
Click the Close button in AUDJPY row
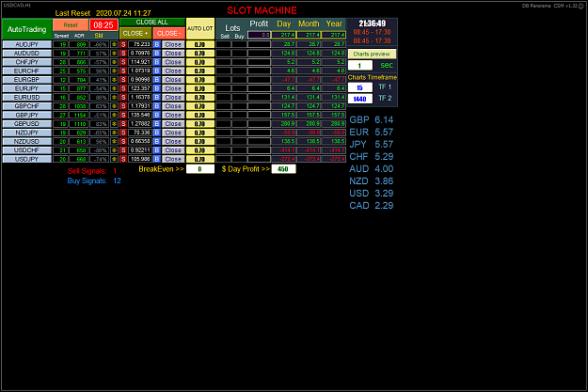tap(173, 44)
